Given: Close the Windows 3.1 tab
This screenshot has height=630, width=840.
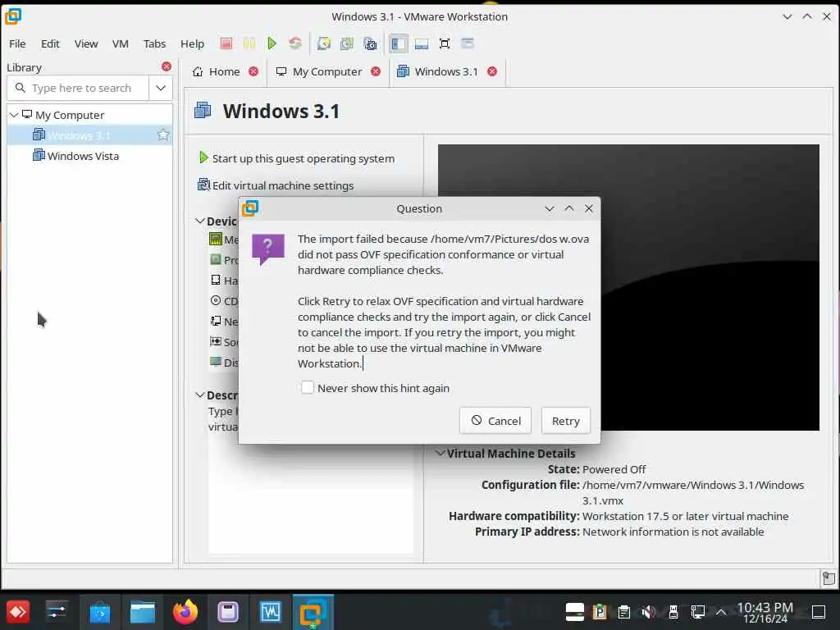Looking at the screenshot, I should (x=492, y=71).
